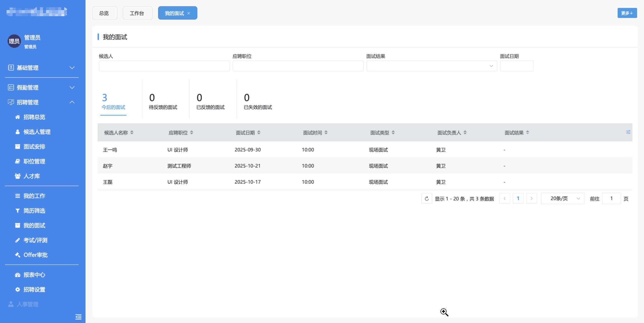Image resolution: width=644 pixels, height=323 pixels.
Task: Sort table by 面试结果 column
Action: coord(527,133)
